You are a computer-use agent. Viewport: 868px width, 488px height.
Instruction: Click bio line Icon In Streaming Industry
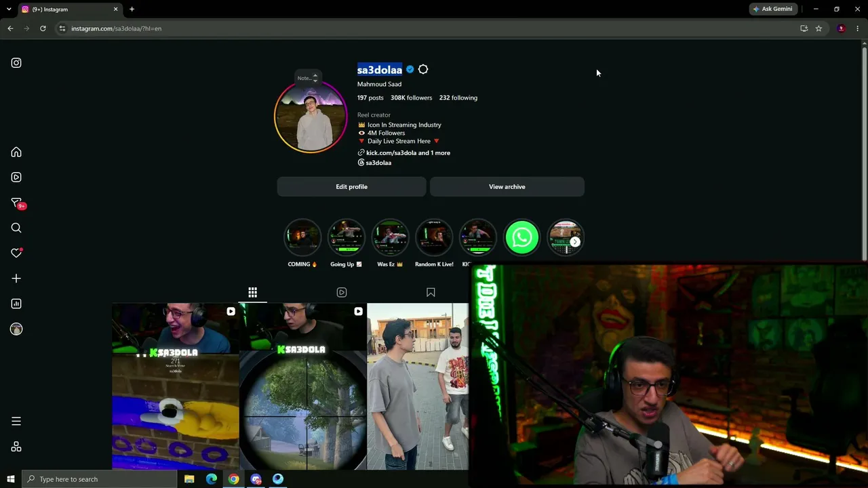399,125
